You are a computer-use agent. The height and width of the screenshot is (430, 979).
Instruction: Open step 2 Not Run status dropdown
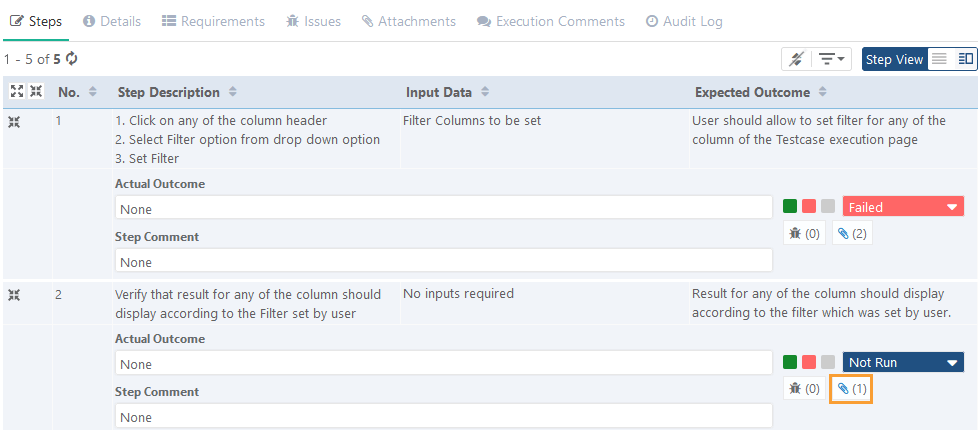click(903, 362)
